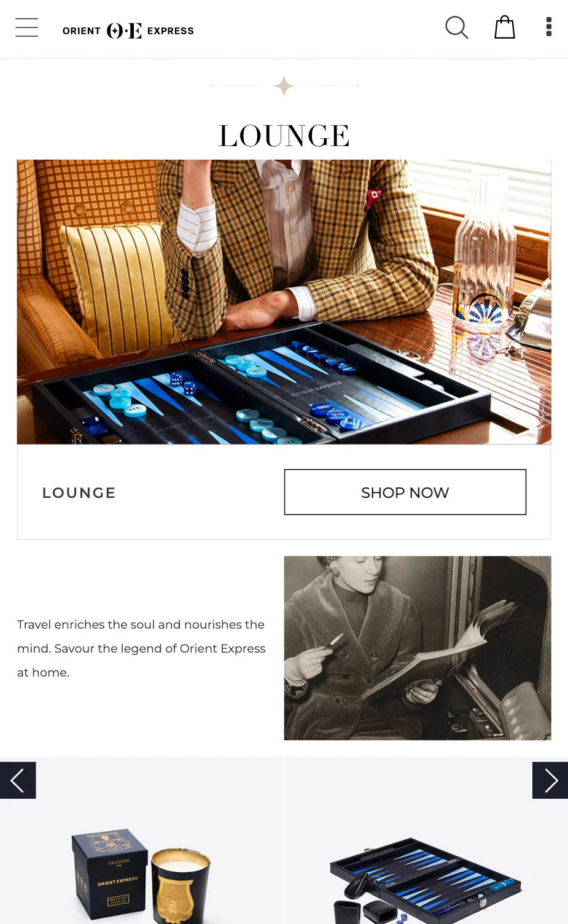The height and width of the screenshot is (924, 568).
Task: Click the blue dice on backgammon board
Action: pyautogui.click(x=182, y=384)
